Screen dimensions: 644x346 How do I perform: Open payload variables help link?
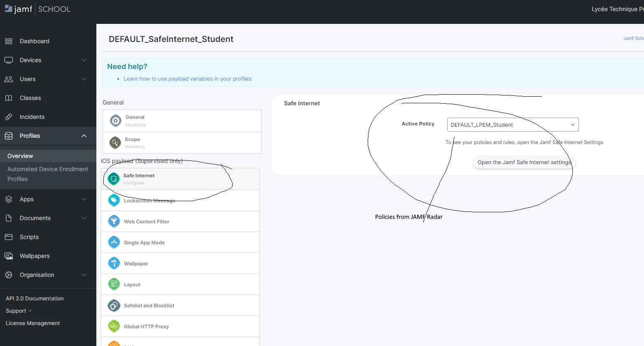(x=187, y=79)
